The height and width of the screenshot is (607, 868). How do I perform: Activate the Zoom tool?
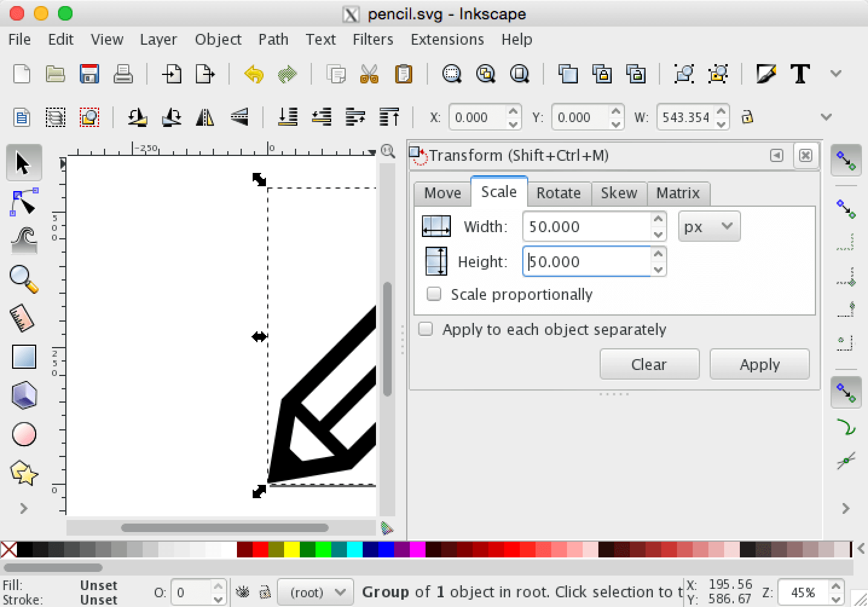point(24,278)
